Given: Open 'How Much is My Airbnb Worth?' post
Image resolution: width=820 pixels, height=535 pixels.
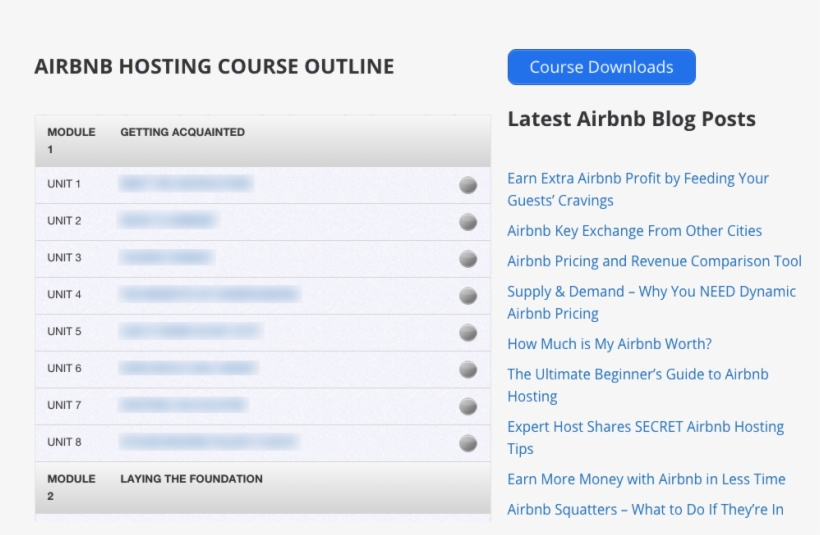Looking at the screenshot, I should pos(609,344).
